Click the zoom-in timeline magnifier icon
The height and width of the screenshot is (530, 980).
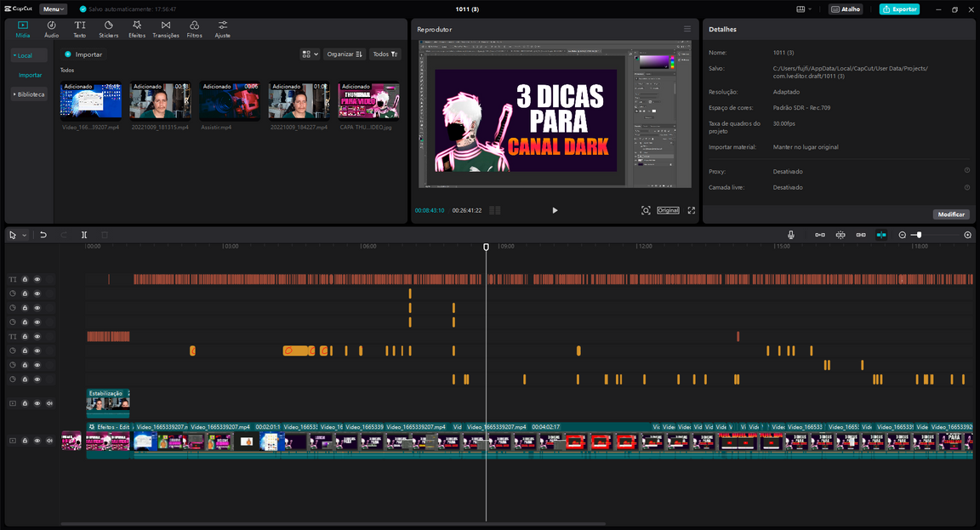tap(967, 235)
